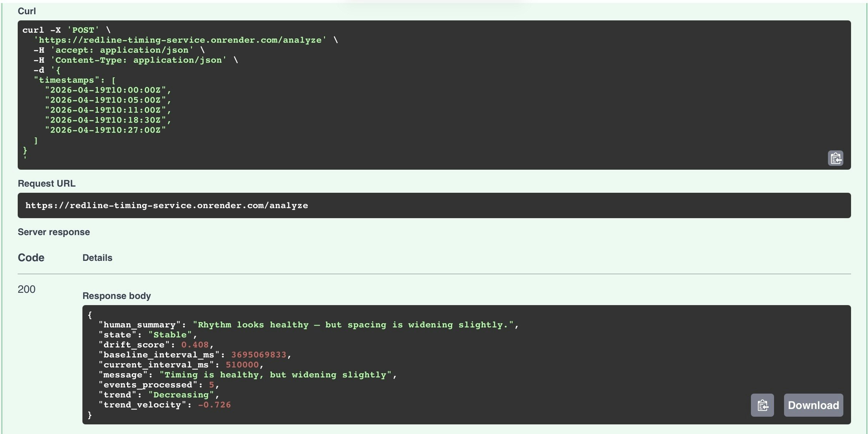This screenshot has width=868, height=434.
Task: Click the Request URL text box
Action: pyautogui.click(x=434, y=205)
